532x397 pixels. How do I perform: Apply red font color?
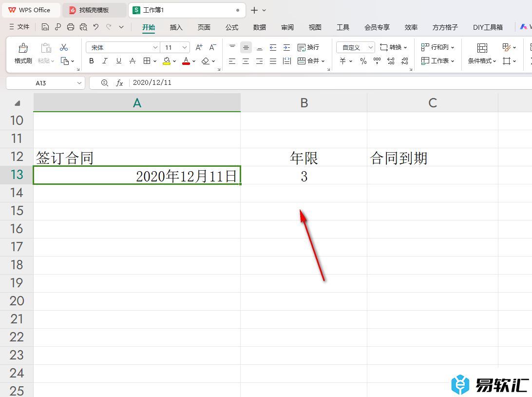click(186, 61)
